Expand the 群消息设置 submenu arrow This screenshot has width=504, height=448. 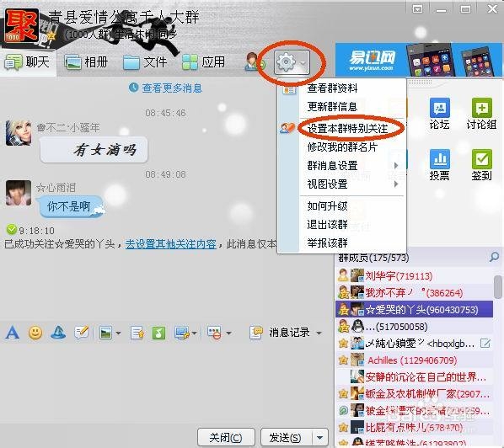point(396,165)
